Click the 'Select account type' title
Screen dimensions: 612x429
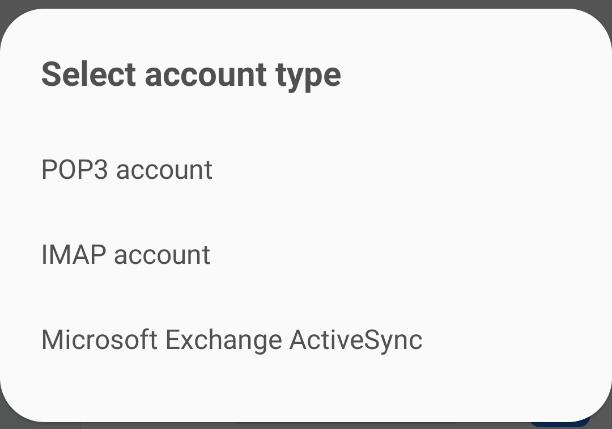[190, 75]
